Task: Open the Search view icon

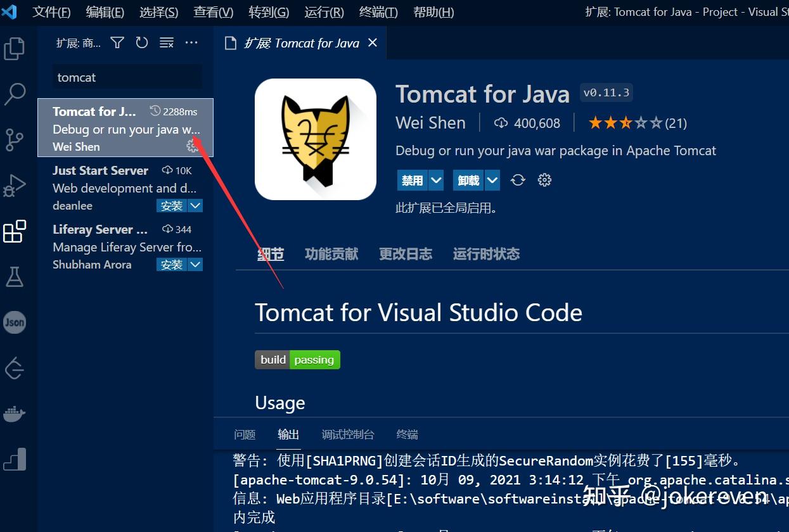Action: (x=14, y=94)
